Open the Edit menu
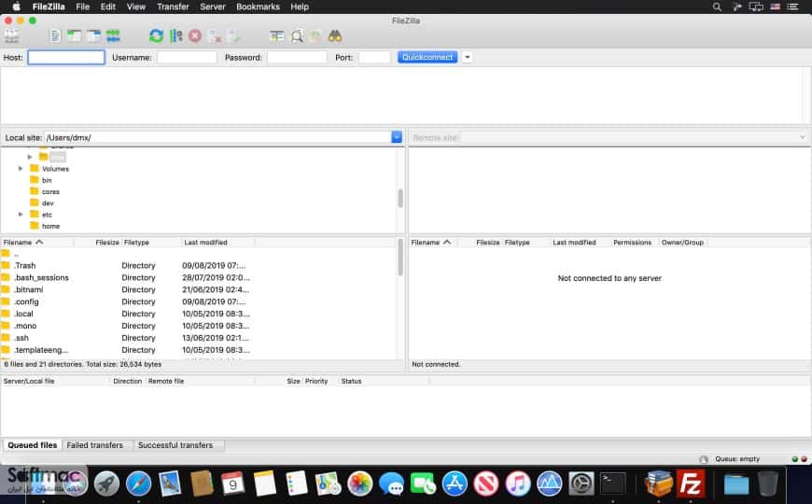812x504 pixels. tap(107, 7)
